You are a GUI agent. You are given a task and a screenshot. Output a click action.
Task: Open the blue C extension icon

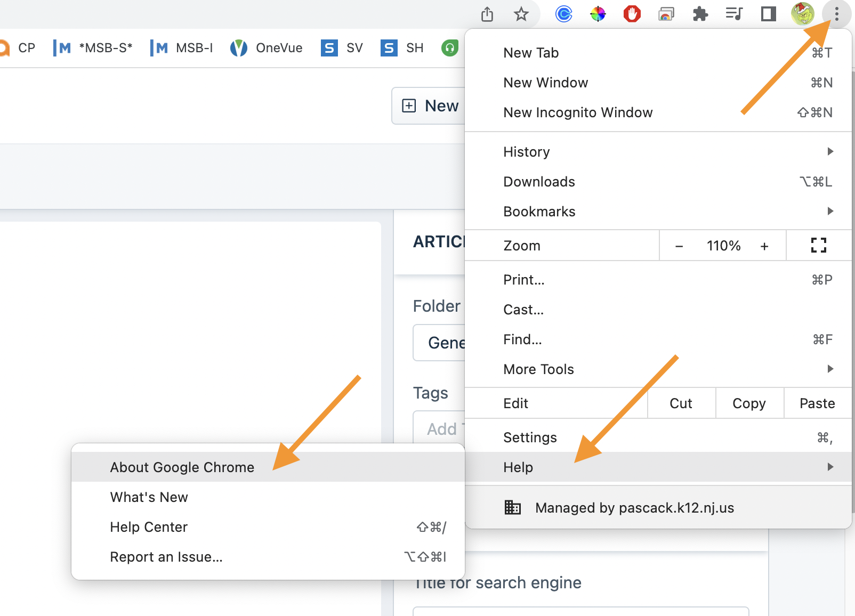(563, 14)
